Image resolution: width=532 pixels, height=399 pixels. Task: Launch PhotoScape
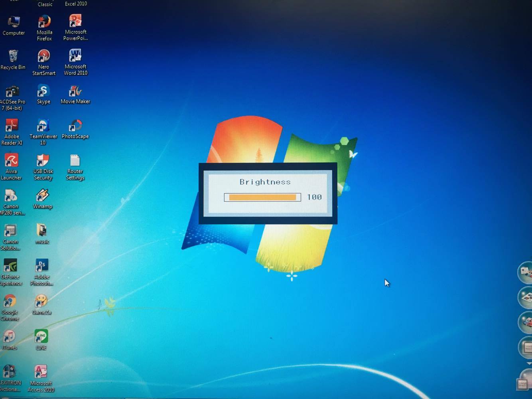pyautogui.click(x=75, y=129)
